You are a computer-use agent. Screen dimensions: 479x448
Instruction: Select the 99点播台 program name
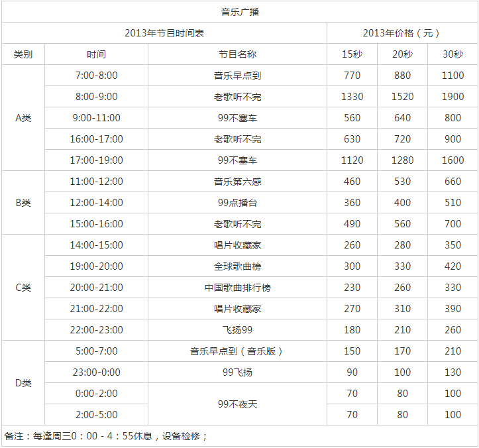(237, 203)
